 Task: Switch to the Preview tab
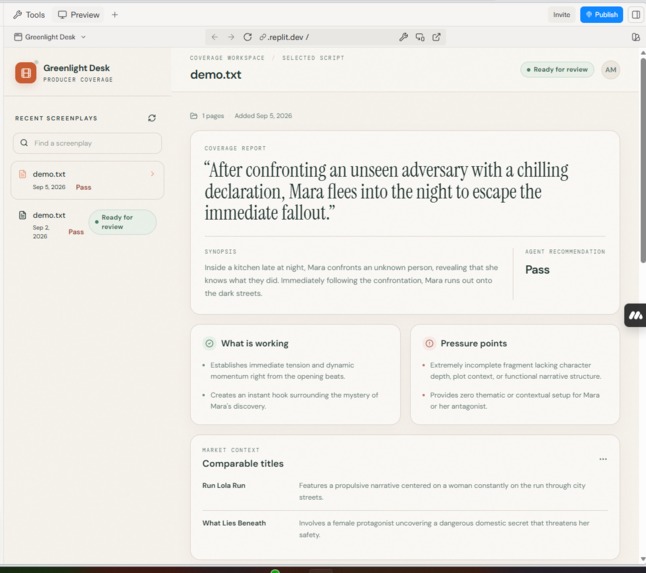[79, 15]
